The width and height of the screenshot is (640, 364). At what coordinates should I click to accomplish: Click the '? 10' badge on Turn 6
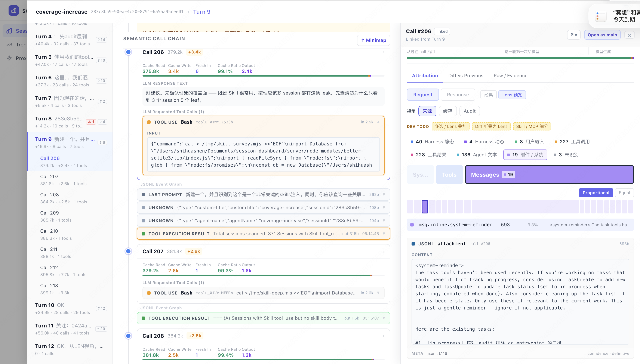(101, 81)
